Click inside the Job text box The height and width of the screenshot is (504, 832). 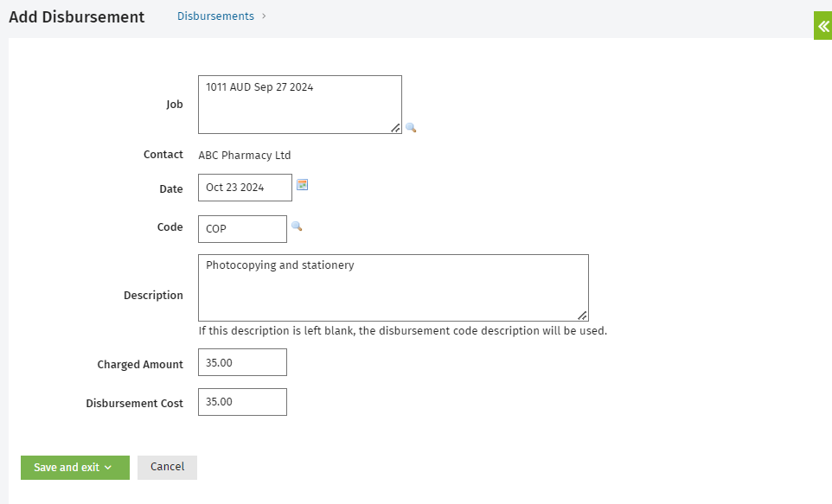click(x=300, y=105)
